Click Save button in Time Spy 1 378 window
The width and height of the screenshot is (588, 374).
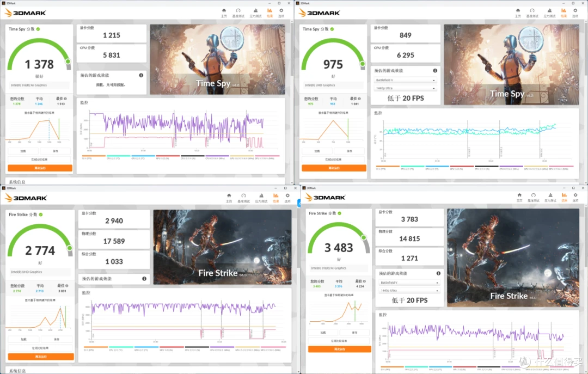[56, 151]
